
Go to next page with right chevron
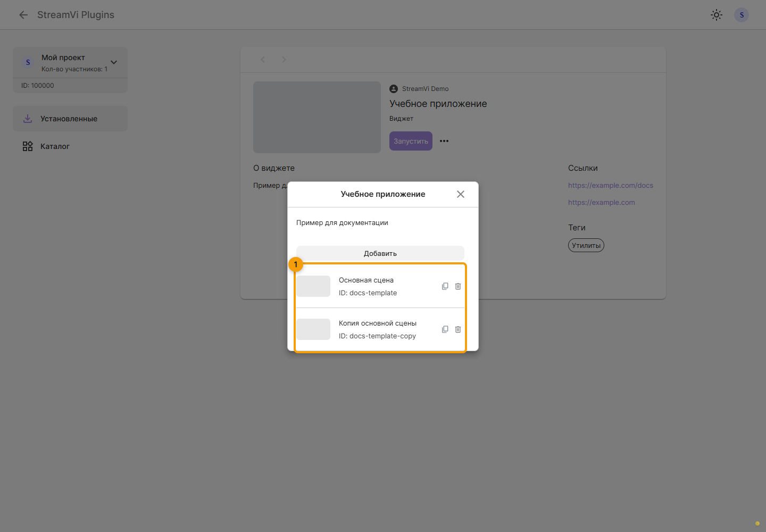[284, 60]
